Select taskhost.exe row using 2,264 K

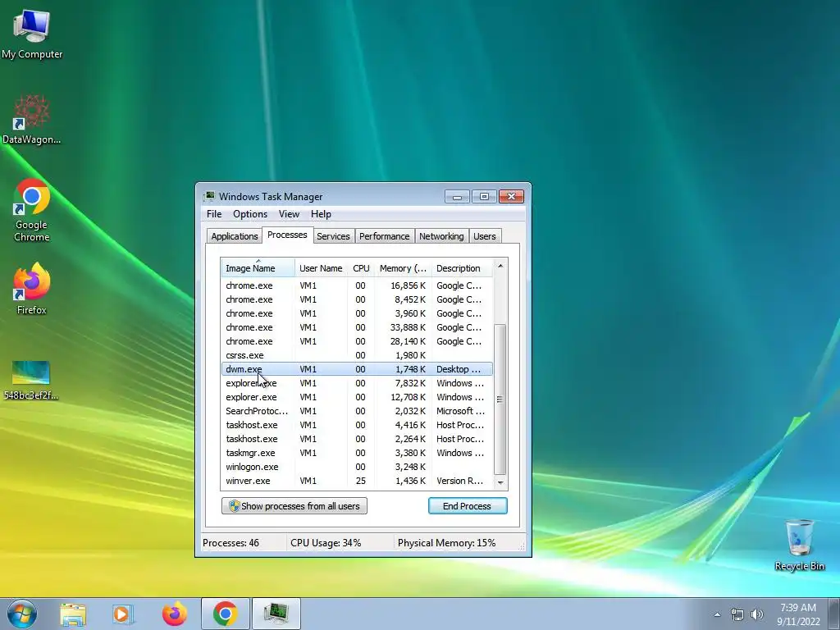coord(357,439)
